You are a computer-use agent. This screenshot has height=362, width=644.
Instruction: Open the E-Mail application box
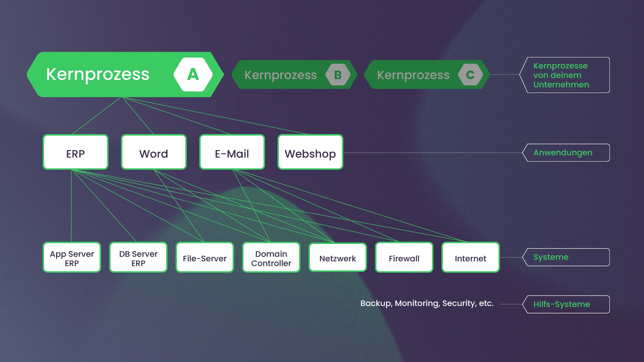232,152
